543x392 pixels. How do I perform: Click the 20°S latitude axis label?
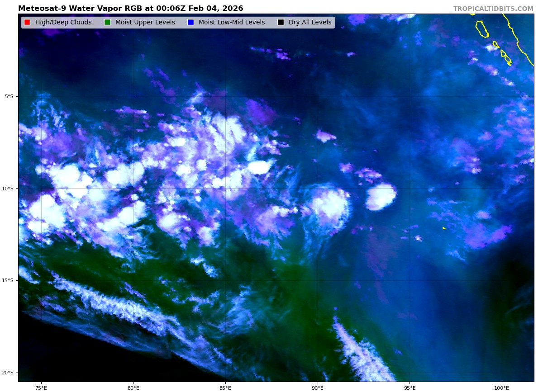pyautogui.click(x=8, y=373)
